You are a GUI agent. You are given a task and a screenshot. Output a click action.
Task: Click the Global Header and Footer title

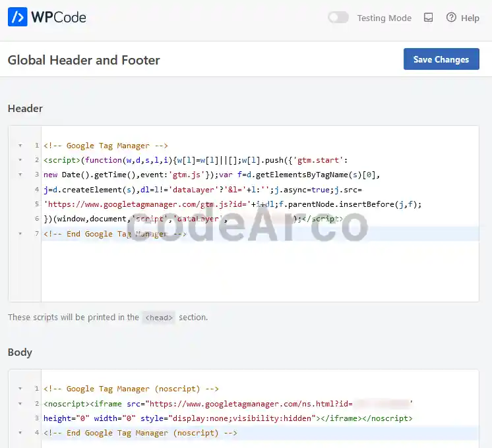pyautogui.click(x=84, y=60)
